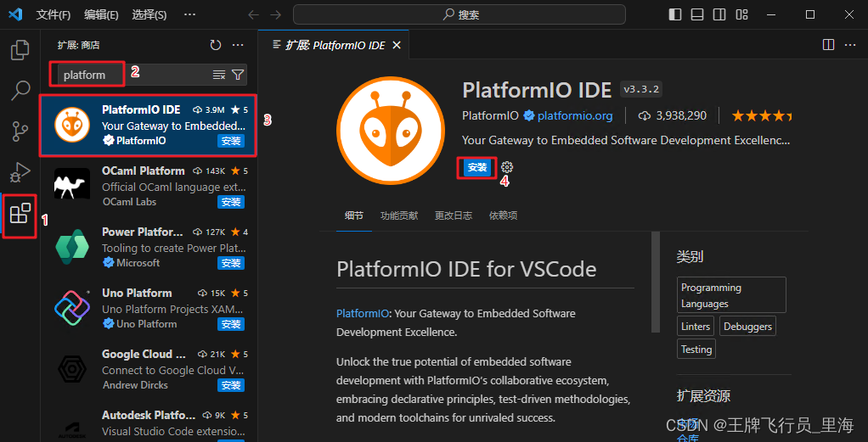This screenshot has height=442, width=868.
Task: Open editor more actions menu
Action: coord(850,45)
